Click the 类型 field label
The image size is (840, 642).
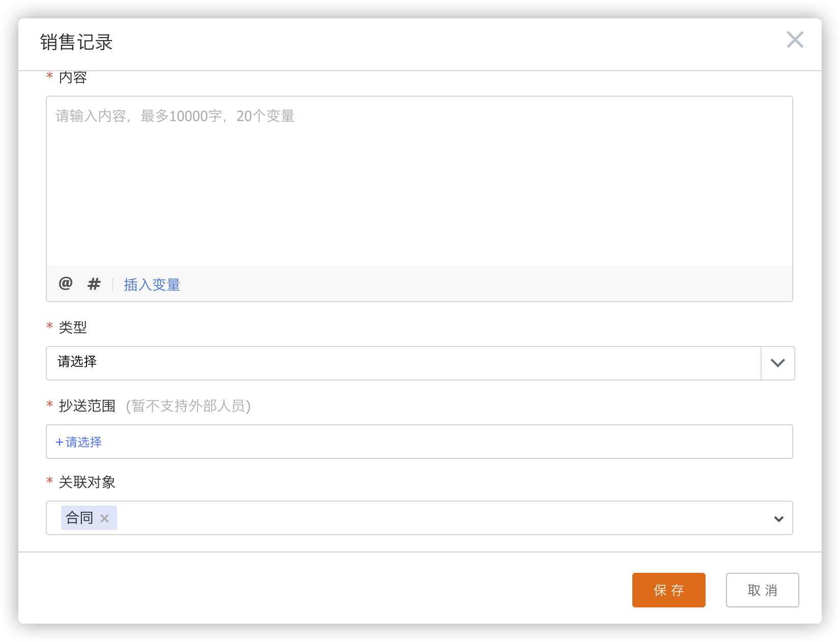tap(73, 327)
